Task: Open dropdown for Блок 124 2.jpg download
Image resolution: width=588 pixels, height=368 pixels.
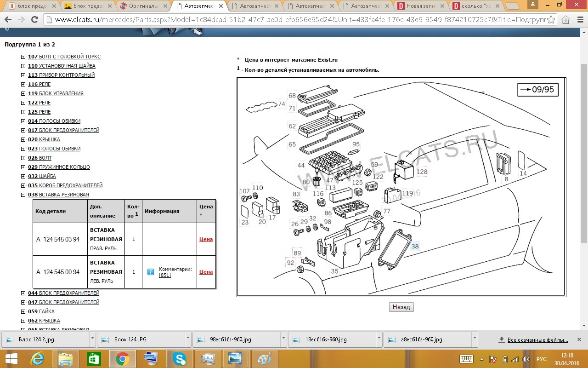Action: pos(92,339)
